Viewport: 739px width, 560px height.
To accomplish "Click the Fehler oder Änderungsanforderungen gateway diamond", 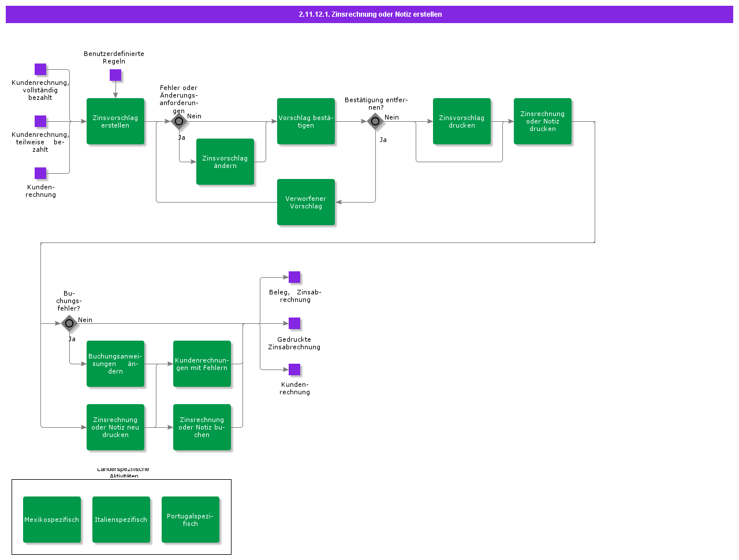I will pos(179,121).
